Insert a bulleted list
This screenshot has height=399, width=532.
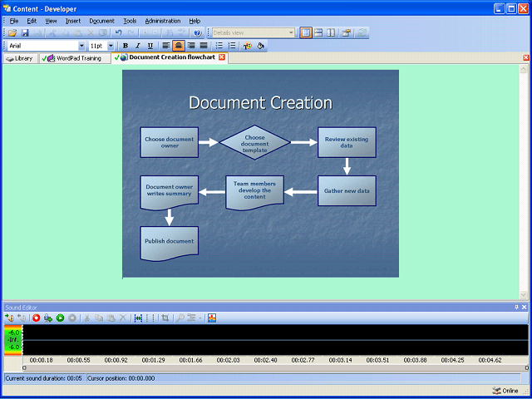pos(219,46)
